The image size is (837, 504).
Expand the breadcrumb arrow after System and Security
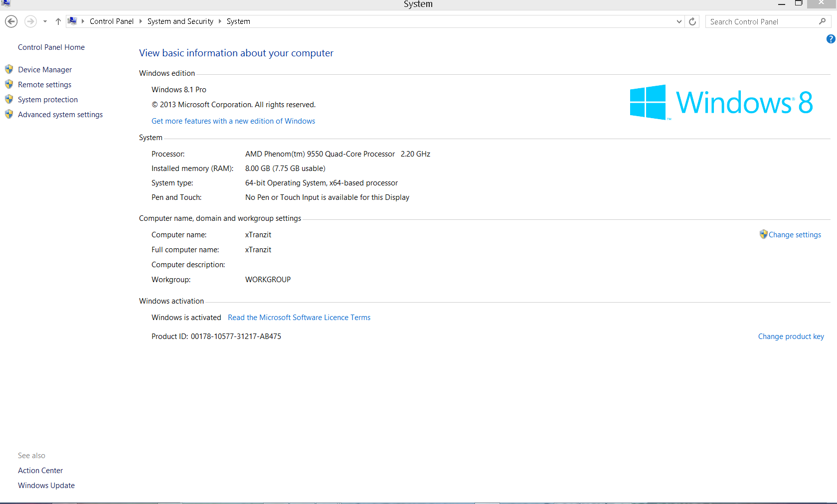(x=220, y=21)
